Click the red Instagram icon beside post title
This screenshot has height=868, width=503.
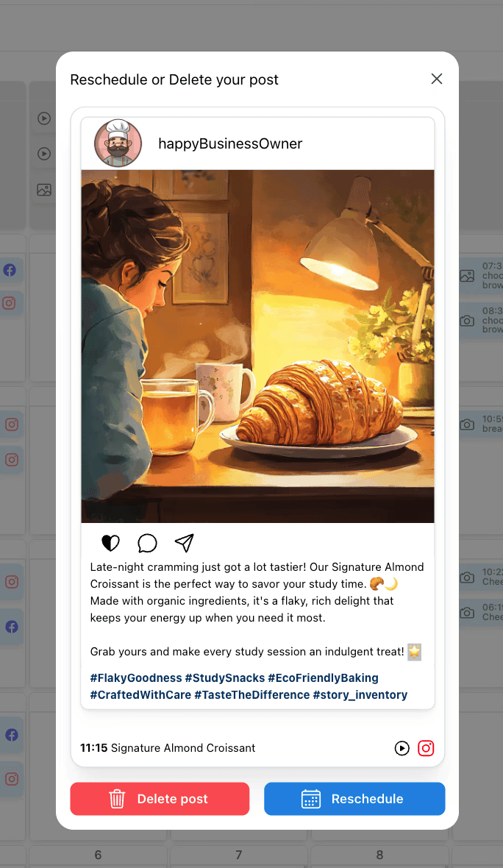(x=426, y=748)
